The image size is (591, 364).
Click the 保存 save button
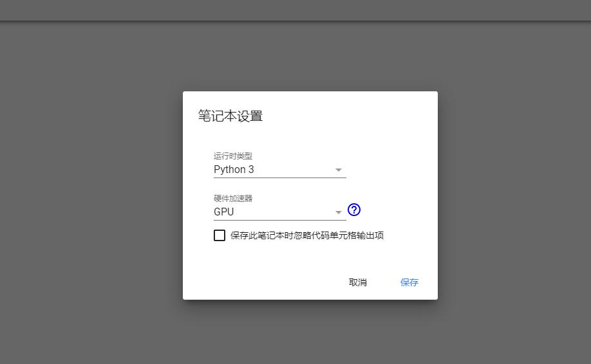click(409, 282)
